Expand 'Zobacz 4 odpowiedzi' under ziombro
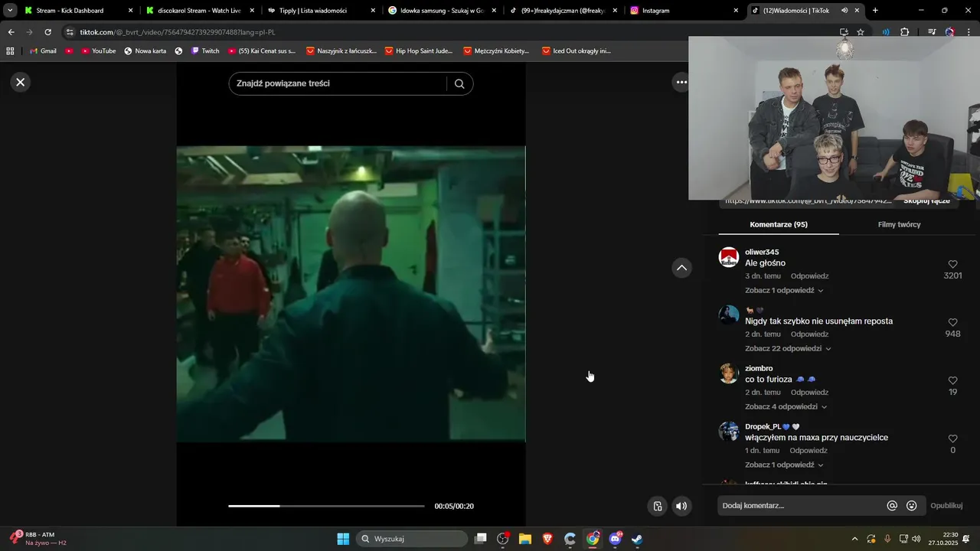980x551 pixels. click(786, 407)
